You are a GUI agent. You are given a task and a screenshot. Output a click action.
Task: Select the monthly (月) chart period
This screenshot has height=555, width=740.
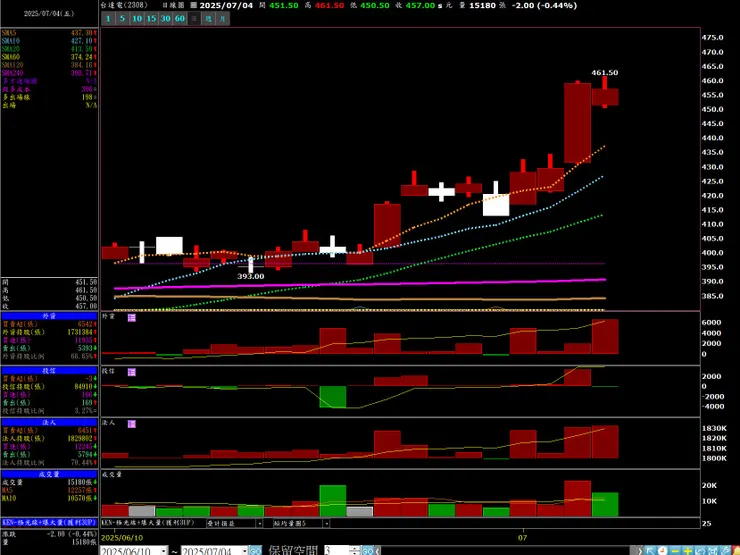tap(223, 18)
